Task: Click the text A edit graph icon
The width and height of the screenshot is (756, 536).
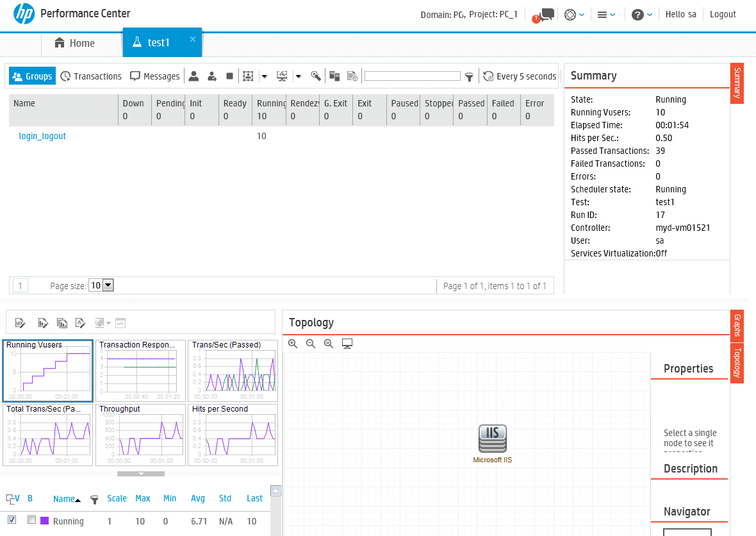Action: (81, 322)
